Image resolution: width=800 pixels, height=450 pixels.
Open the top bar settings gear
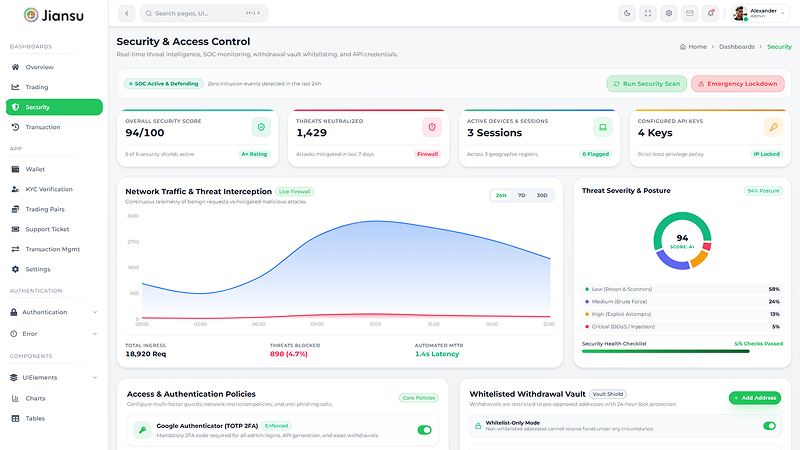(669, 13)
